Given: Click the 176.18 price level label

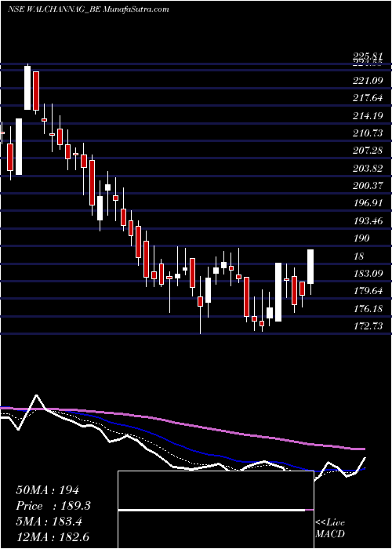Looking at the screenshot, I should pos(368,308).
